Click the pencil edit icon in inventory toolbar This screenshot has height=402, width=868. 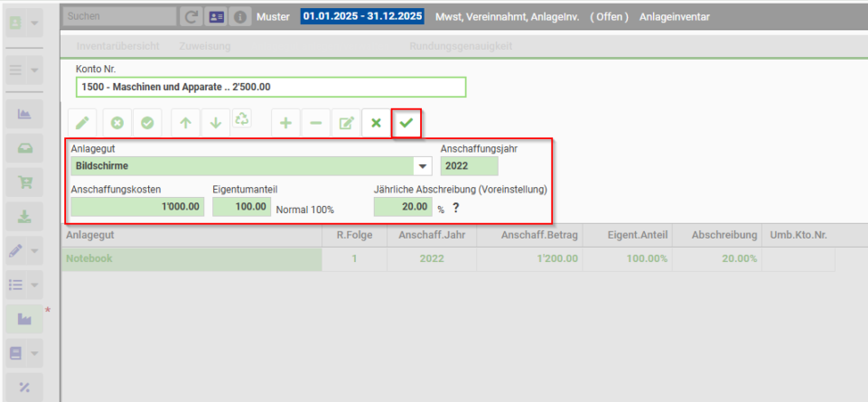click(82, 123)
